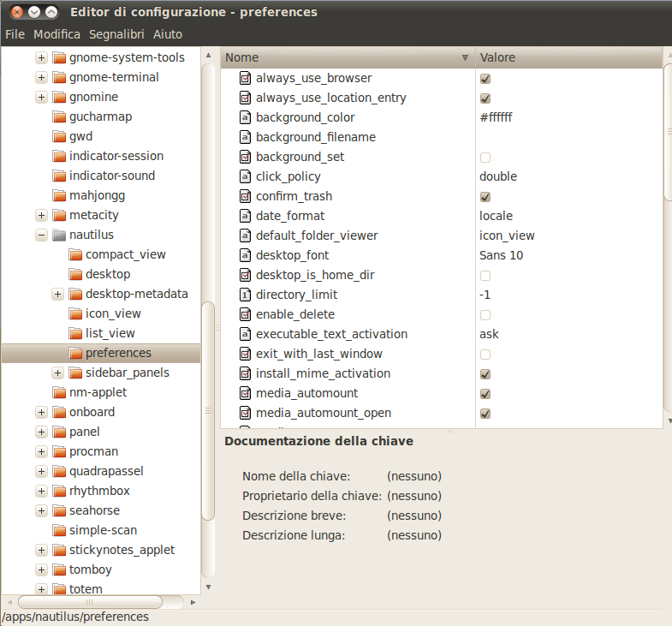Check the exit_with_last_window checkbox

485,355
